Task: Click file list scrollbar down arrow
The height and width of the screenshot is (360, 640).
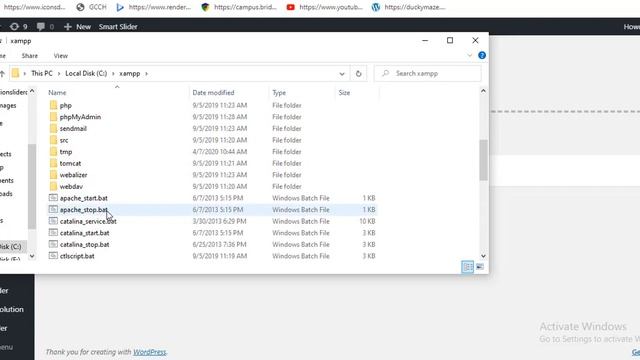Action: point(483,256)
